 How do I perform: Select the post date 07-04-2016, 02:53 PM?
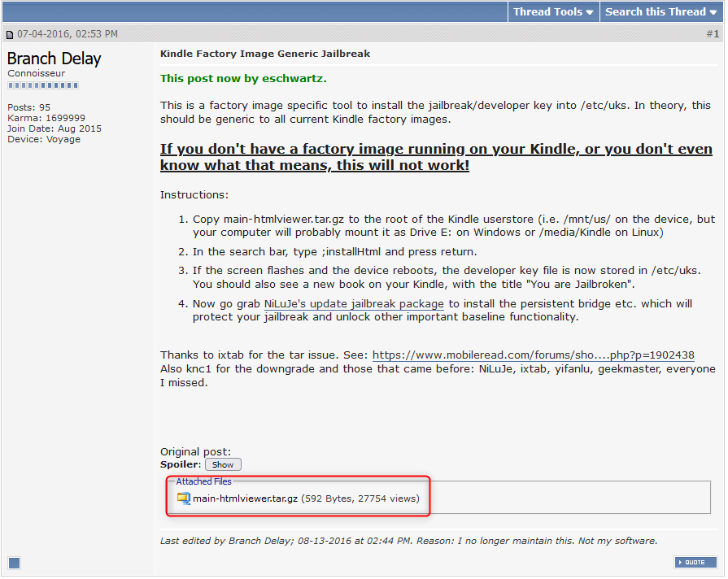pos(68,34)
